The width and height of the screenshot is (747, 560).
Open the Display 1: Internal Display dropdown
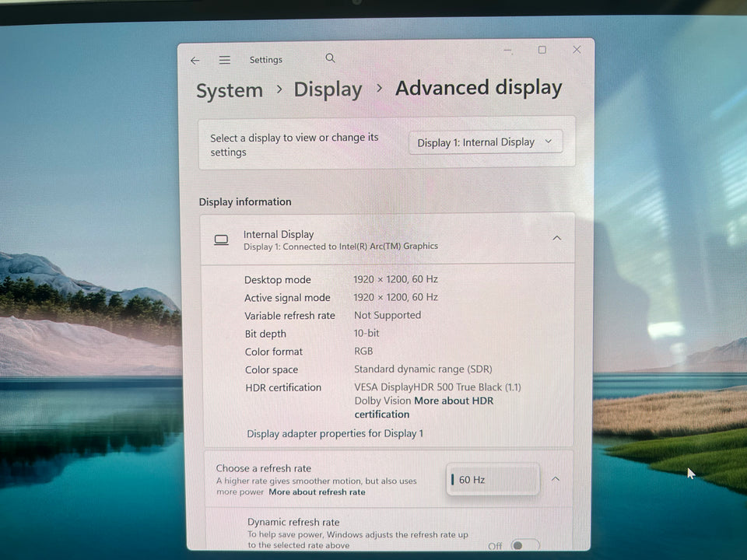coord(486,142)
